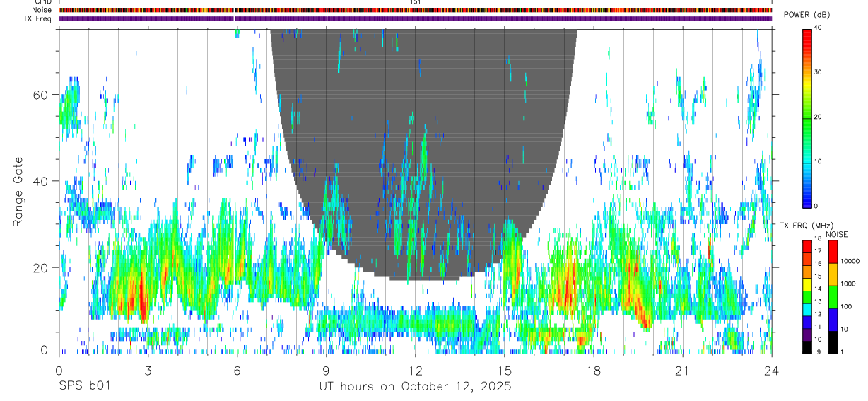
Task: Click the 'CPID' row label at top
Action: click(42, 2)
